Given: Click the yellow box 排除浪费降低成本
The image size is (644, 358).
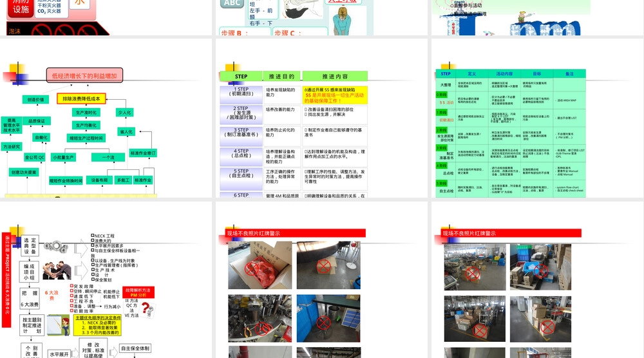Looking at the screenshot, I should tap(81, 99).
